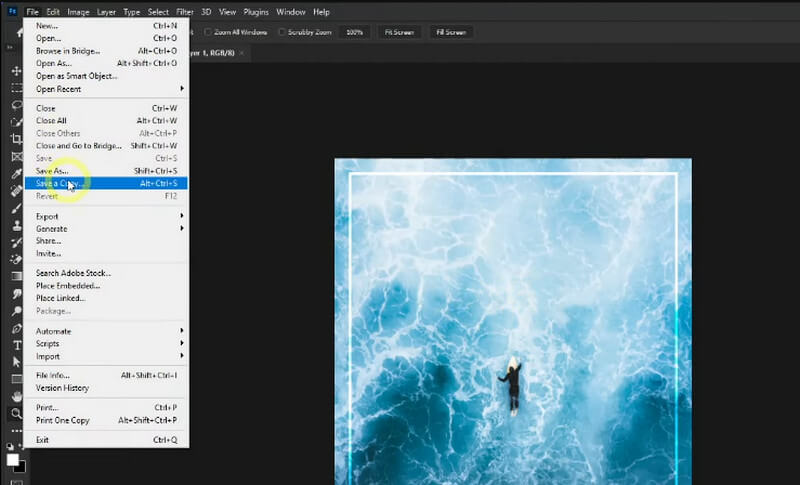Select the Clone Stamp tool
Viewport: 800px width, 485px height.
(16, 225)
